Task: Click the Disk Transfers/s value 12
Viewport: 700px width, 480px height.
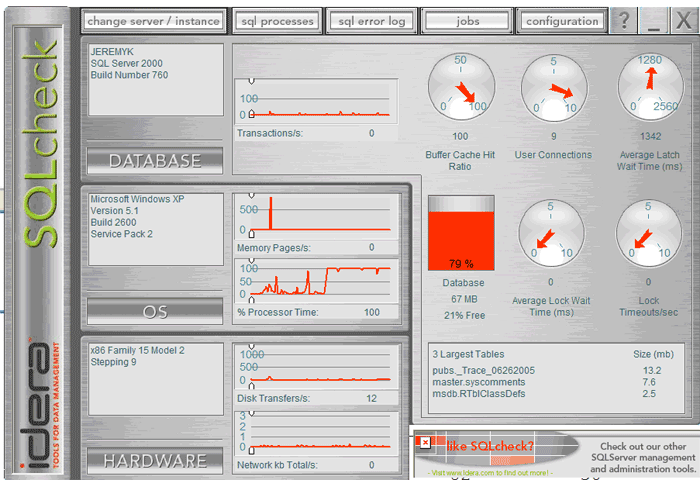Action: point(371,398)
